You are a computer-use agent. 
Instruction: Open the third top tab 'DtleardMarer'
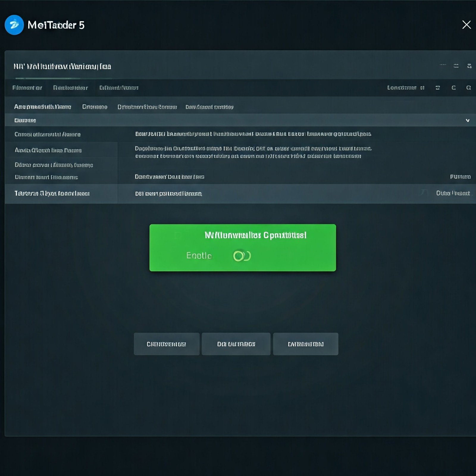pos(119,88)
